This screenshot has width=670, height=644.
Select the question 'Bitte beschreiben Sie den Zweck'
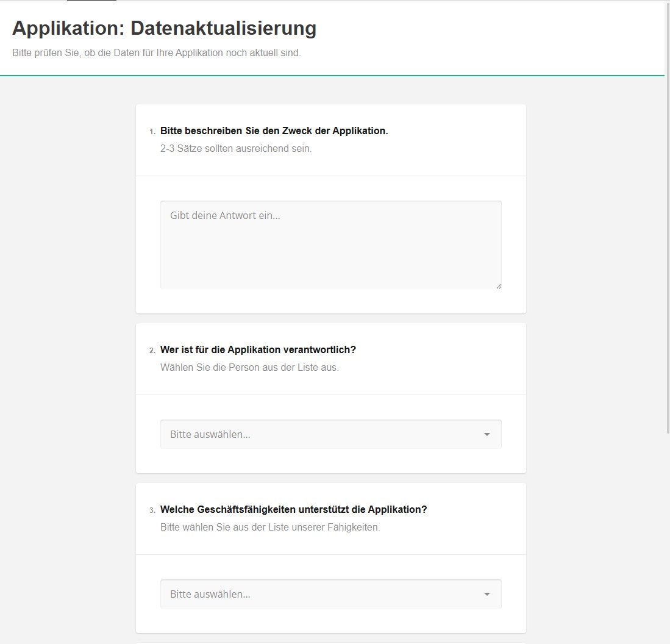tap(274, 131)
